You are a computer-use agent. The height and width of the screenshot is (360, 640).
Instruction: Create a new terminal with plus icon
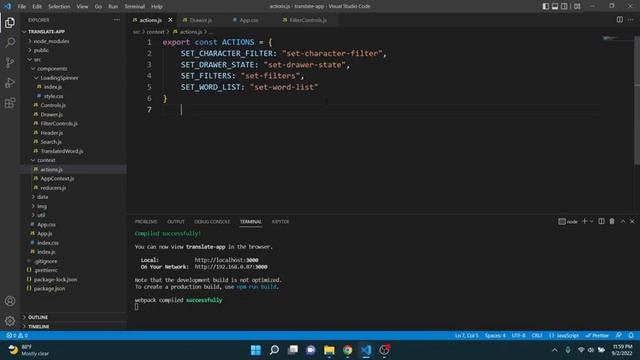(x=584, y=221)
